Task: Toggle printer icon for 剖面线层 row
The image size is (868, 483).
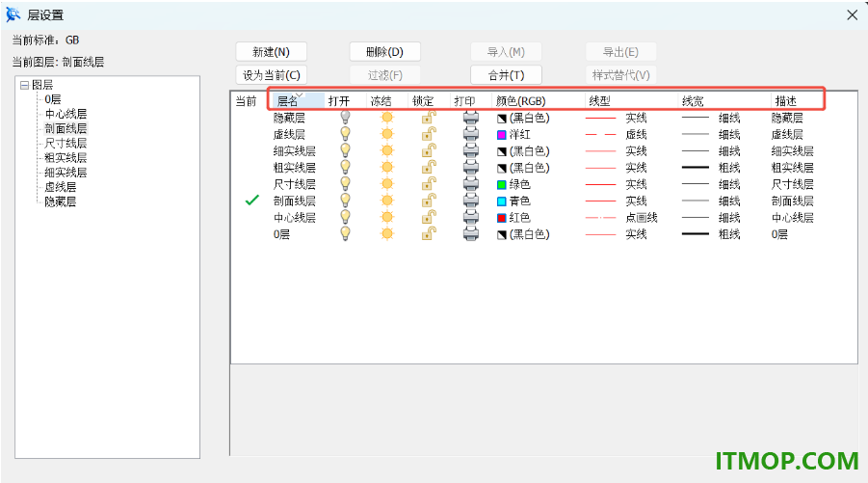Action: click(x=471, y=201)
